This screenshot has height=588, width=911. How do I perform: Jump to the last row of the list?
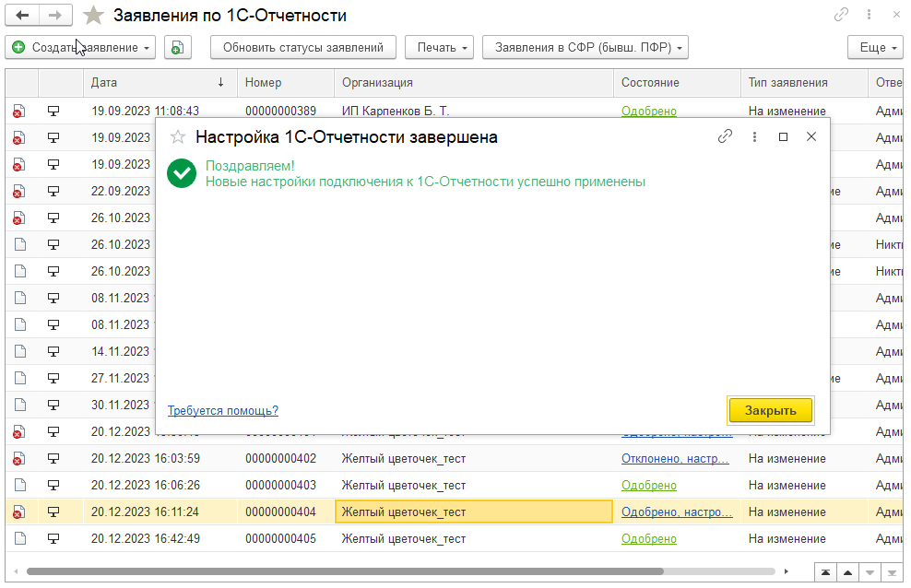[892, 572]
